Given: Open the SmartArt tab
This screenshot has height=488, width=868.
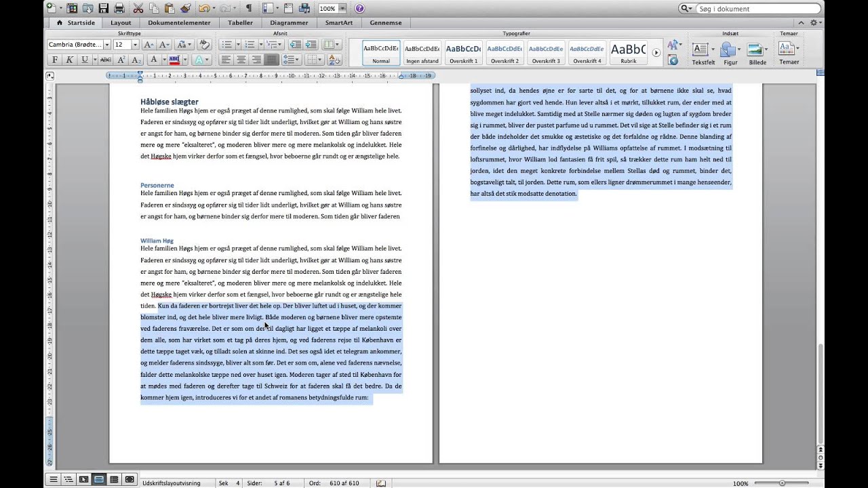Looking at the screenshot, I should [338, 22].
